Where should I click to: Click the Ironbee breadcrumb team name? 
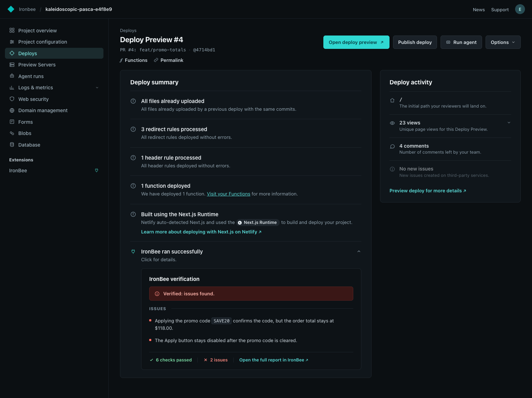click(x=27, y=9)
